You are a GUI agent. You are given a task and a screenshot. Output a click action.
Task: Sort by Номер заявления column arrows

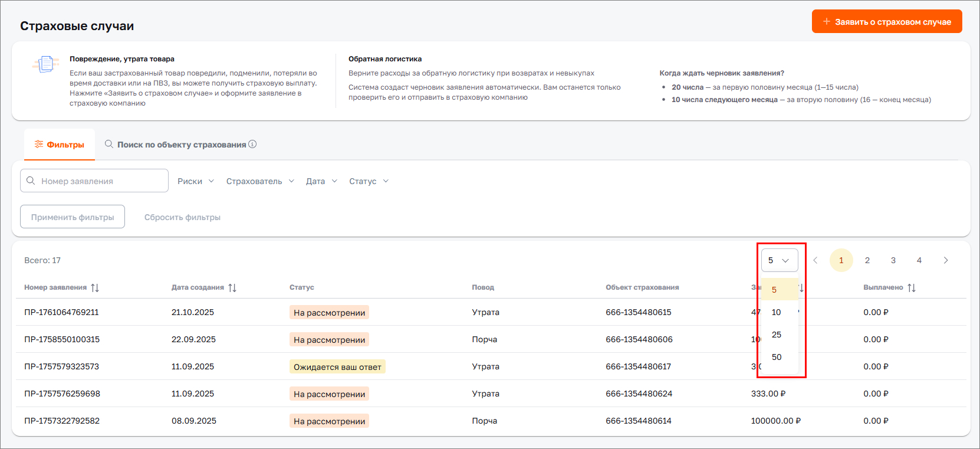(95, 288)
